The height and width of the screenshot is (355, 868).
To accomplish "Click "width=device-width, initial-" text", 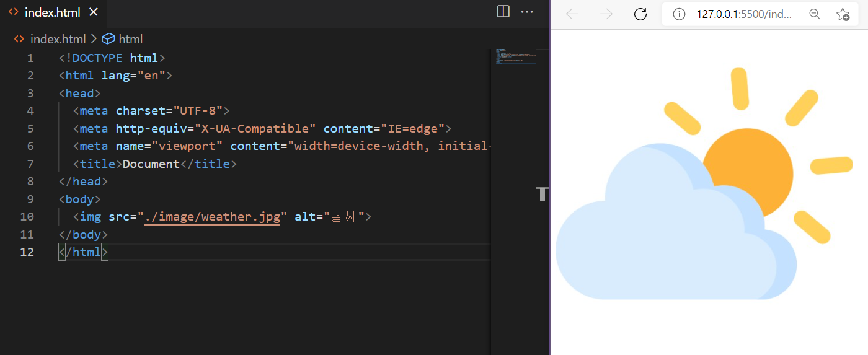I will pos(389,146).
